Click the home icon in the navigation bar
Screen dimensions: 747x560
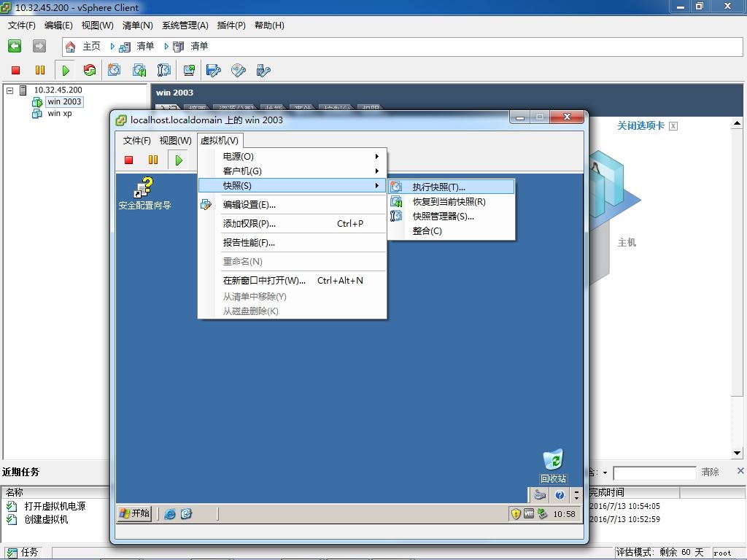pyautogui.click(x=71, y=46)
